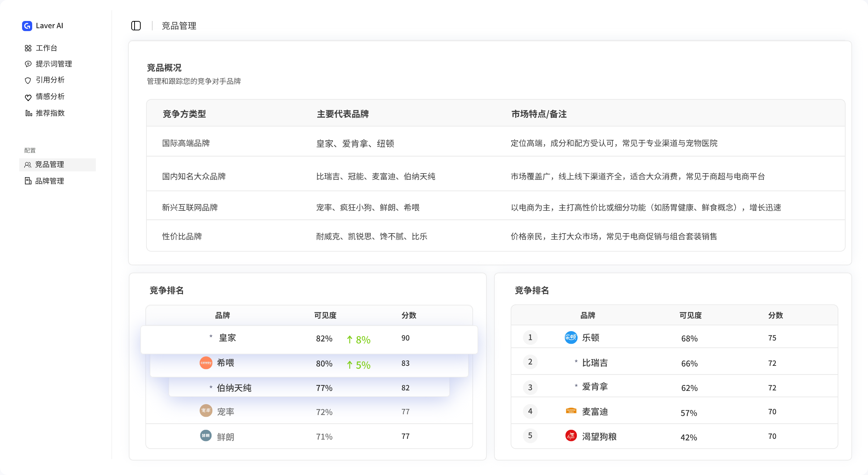
Task: Click the 渴望狗粮 red brand logo
Action: tap(571, 436)
